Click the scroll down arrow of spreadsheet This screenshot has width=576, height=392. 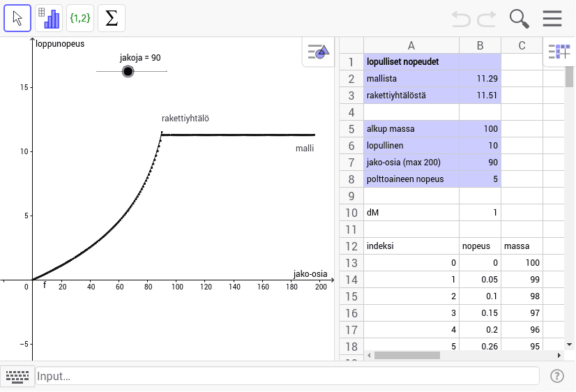click(570, 345)
